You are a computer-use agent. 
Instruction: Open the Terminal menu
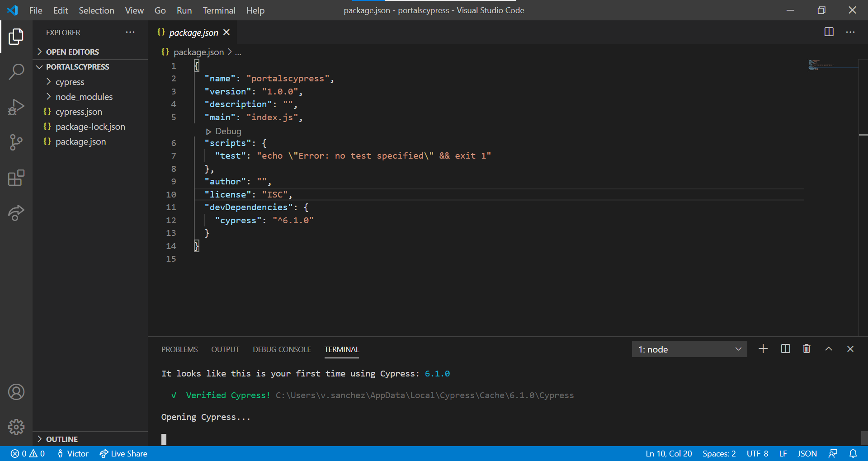pos(219,10)
